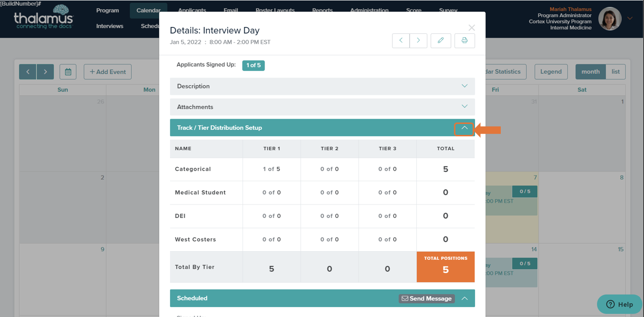Viewport: 644px width, 317px height.
Task: Click the 'TOTAL' column header
Action: tap(445, 149)
